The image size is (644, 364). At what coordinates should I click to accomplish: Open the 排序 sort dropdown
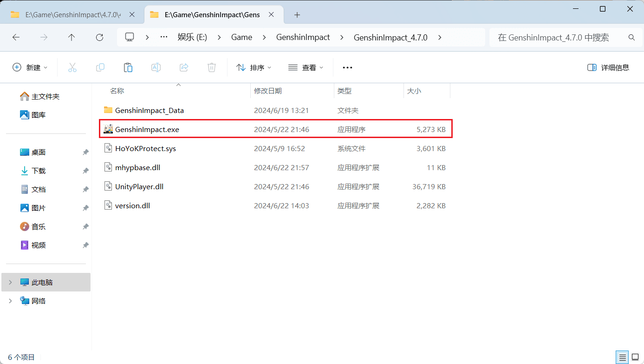[254, 67]
